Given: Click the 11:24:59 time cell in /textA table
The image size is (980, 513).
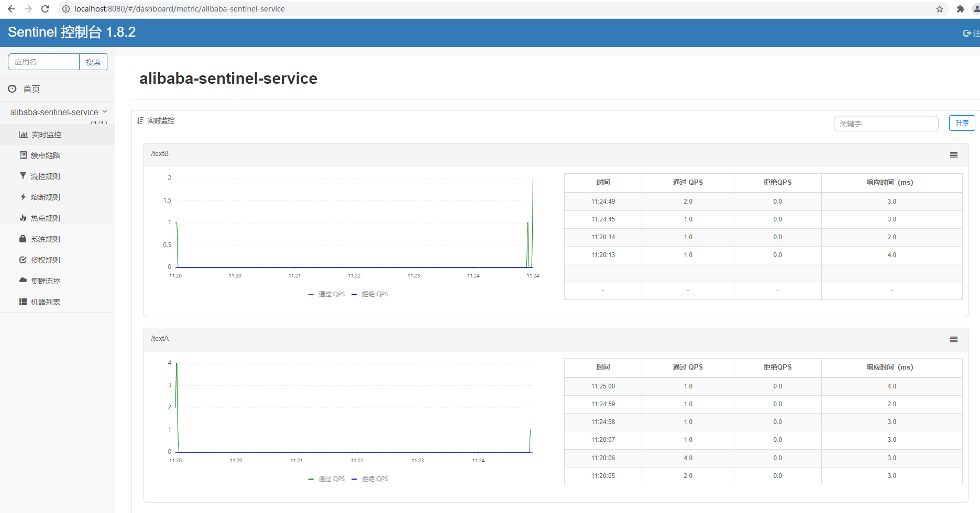Looking at the screenshot, I should [x=603, y=404].
